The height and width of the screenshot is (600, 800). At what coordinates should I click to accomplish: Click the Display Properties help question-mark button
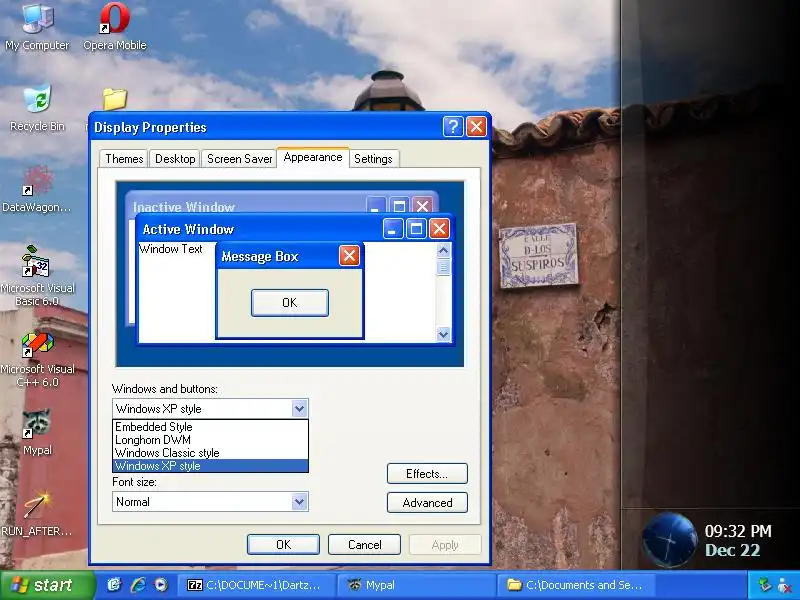click(453, 127)
